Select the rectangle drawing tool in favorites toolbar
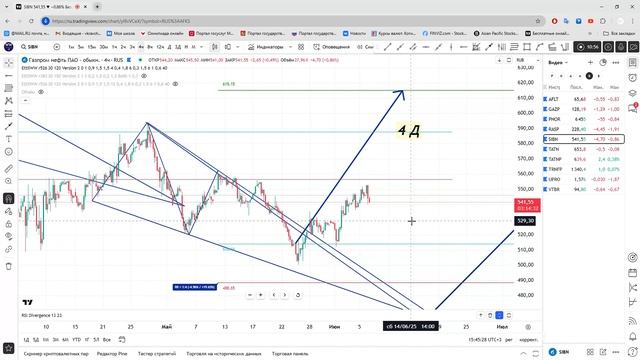 click(527, 47)
